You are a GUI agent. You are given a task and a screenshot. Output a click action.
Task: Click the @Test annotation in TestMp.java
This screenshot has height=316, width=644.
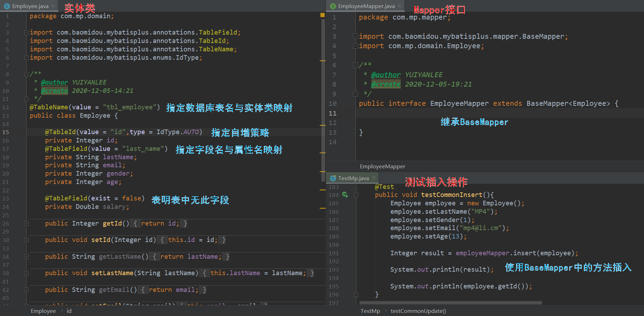384,187
